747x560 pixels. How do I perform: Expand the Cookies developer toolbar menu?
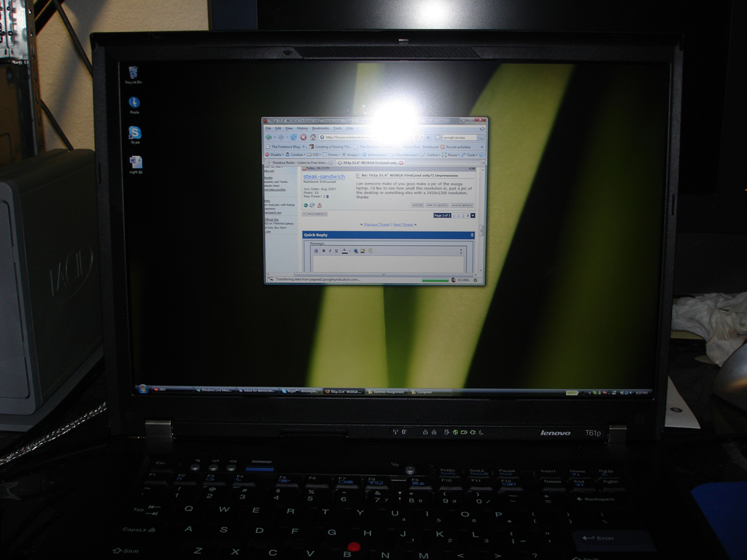pyautogui.click(x=295, y=155)
